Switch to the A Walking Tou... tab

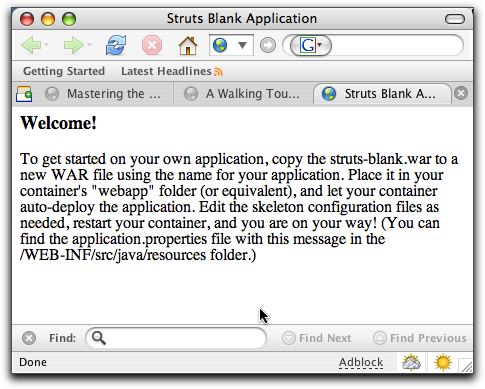point(243,94)
